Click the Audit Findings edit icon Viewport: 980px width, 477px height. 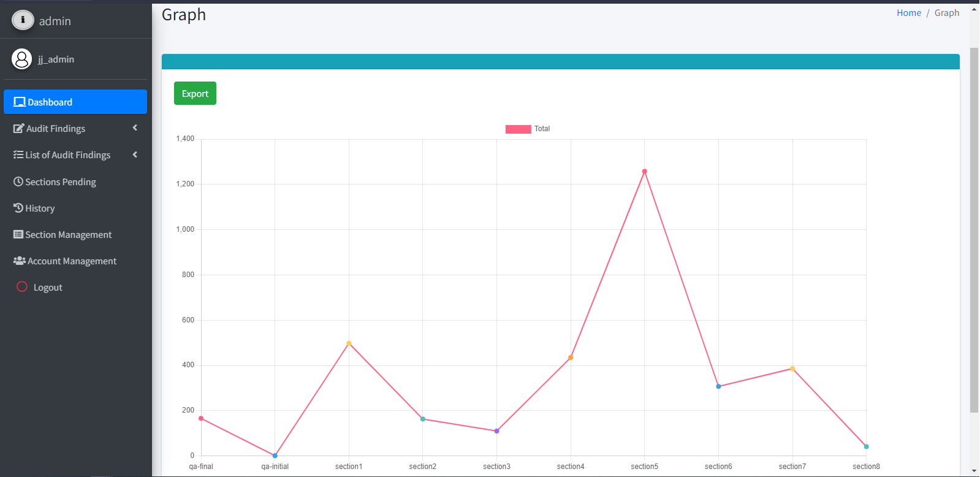[18, 128]
